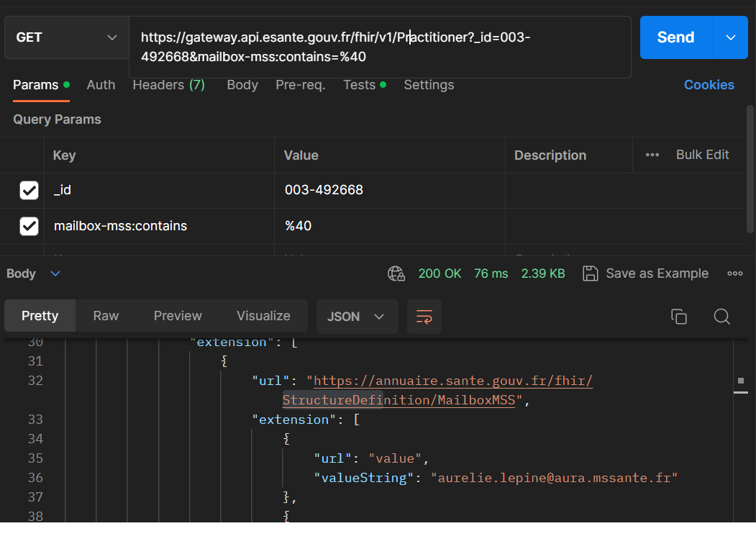The width and height of the screenshot is (756, 544).
Task: Uncheck the mailbox-mss:contains parameter checkbox
Action: coord(29,227)
